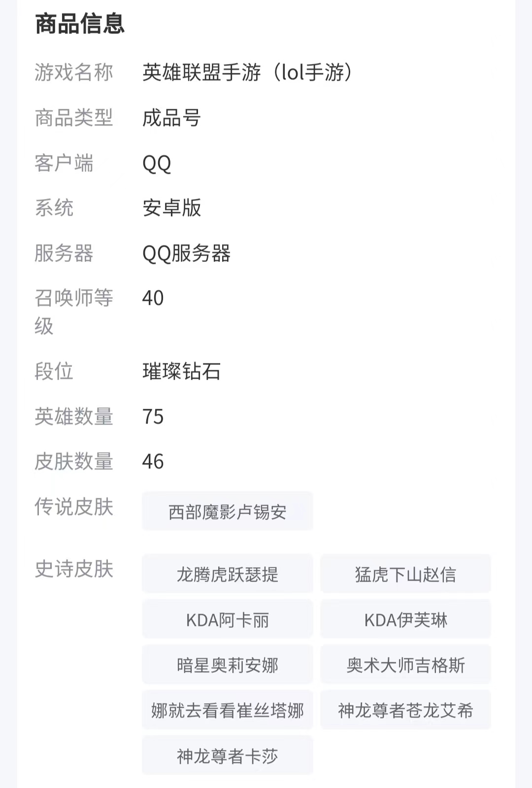Tap the 璀璨钻石 rank value
This screenshot has width=532, height=788.
tap(181, 371)
